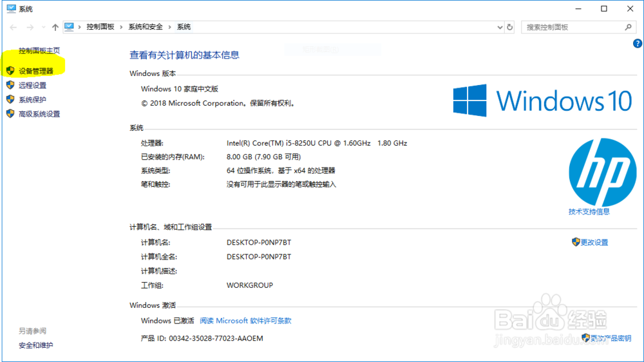Click shield icon beside 更改设置
This screenshot has width=644, height=362.
click(x=575, y=242)
